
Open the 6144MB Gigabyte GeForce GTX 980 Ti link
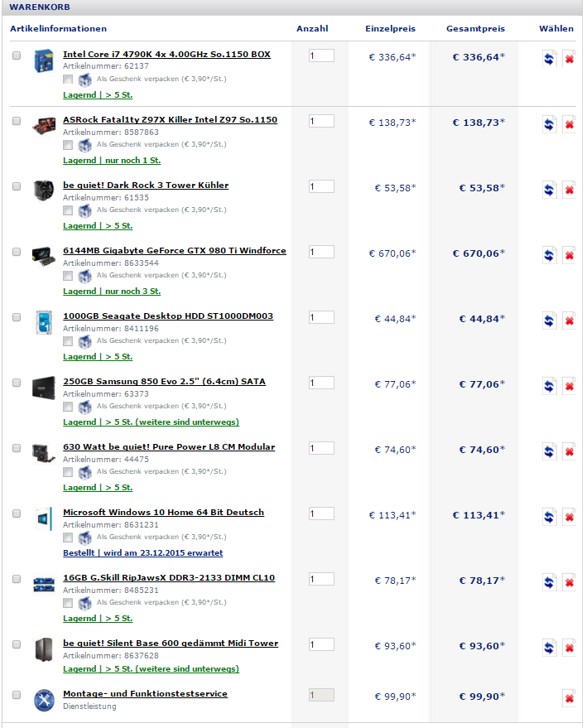point(175,250)
